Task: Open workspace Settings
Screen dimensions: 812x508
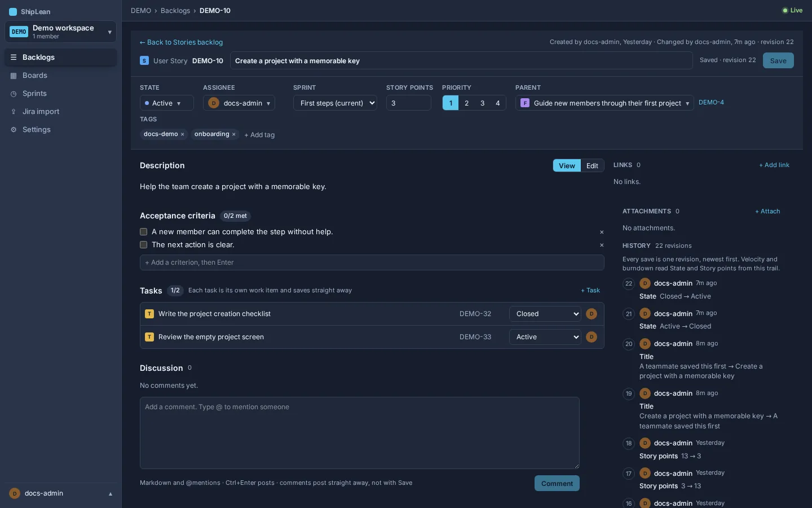Action: [61, 130]
